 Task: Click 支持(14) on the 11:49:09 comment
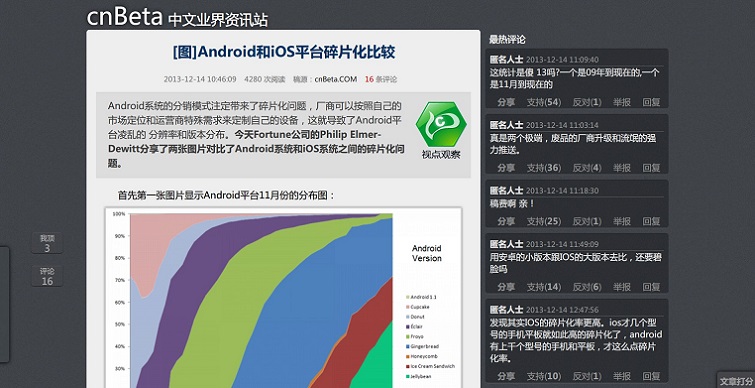point(544,287)
